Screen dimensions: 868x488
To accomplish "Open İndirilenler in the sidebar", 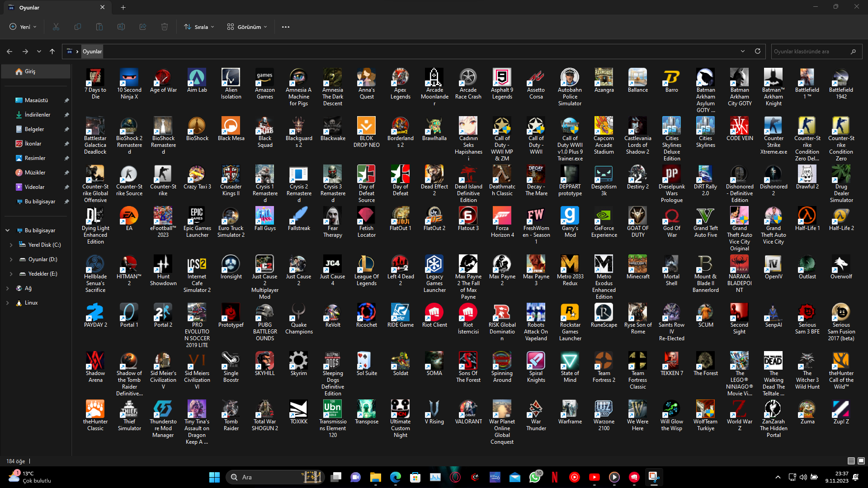I will pos(37,115).
